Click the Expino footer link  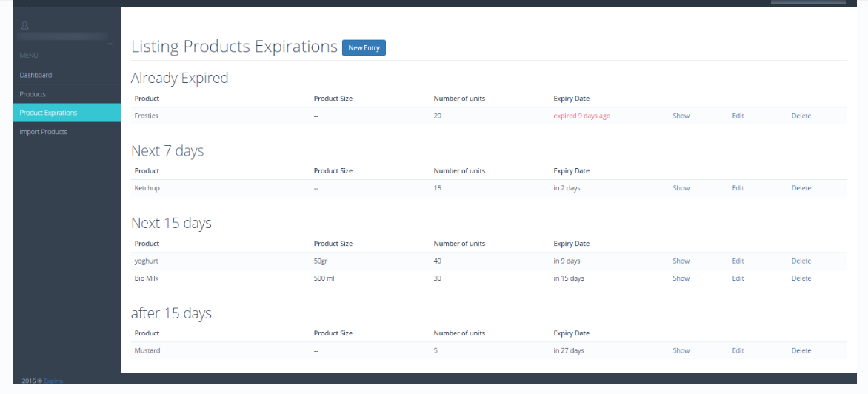(x=53, y=381)
